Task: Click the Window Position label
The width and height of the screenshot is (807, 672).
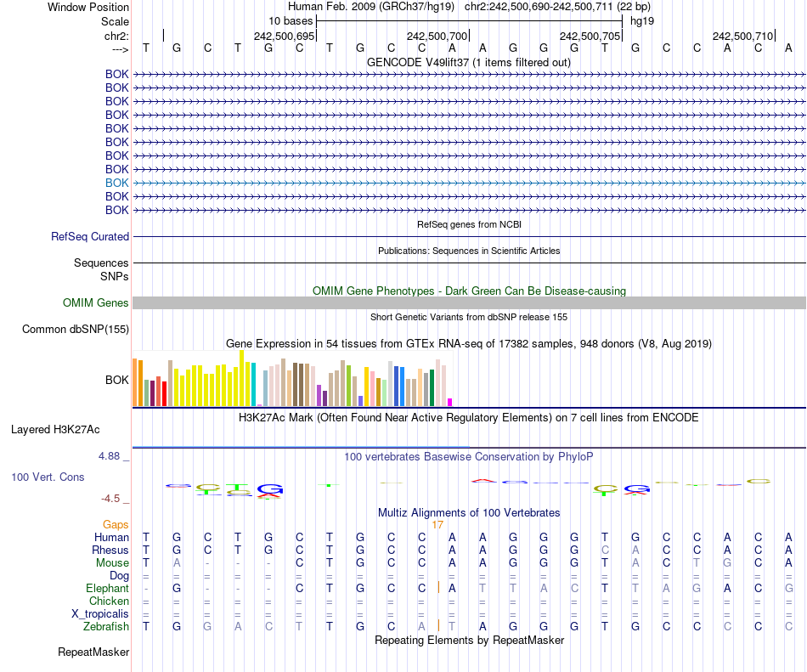Action: [x=88, y=7]
